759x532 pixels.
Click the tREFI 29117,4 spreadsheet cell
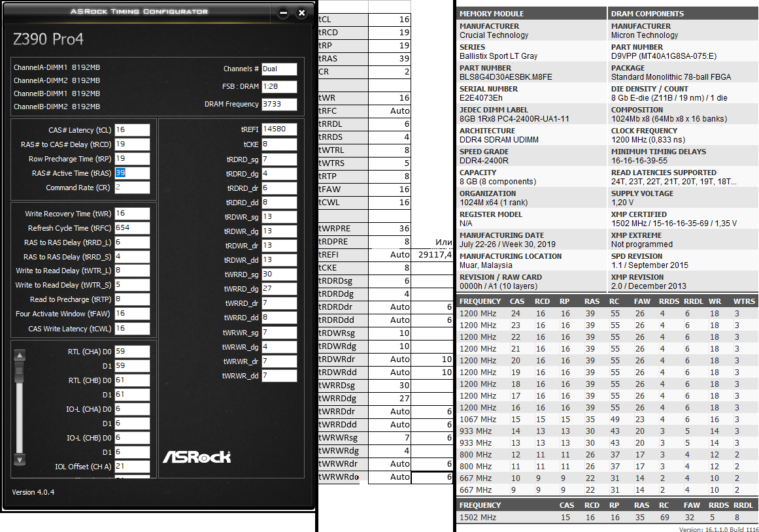[431, 255]
